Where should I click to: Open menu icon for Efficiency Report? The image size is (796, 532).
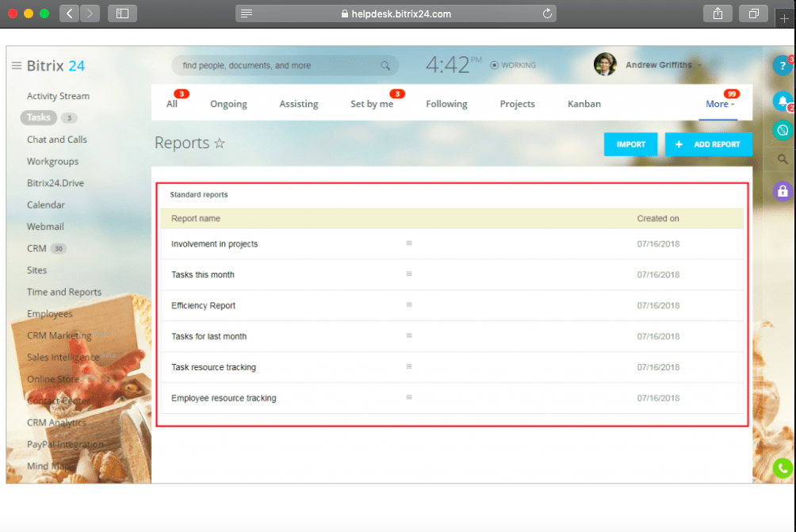408,304
